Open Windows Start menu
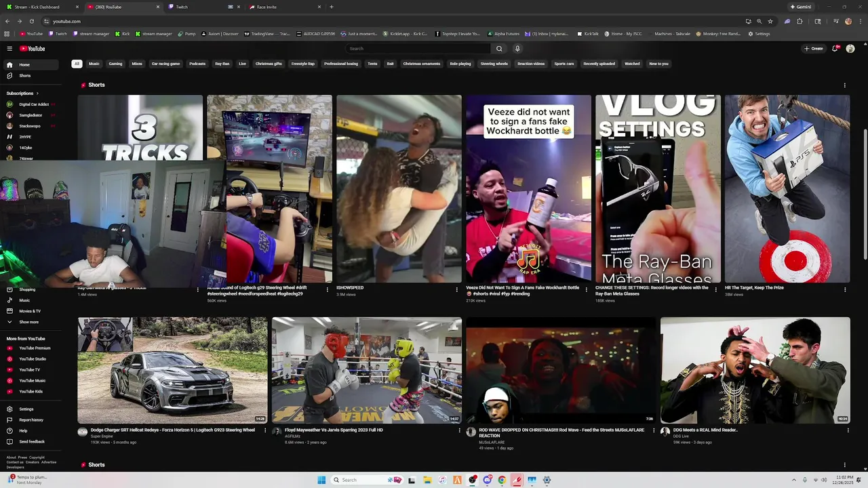 coord(321,480)
